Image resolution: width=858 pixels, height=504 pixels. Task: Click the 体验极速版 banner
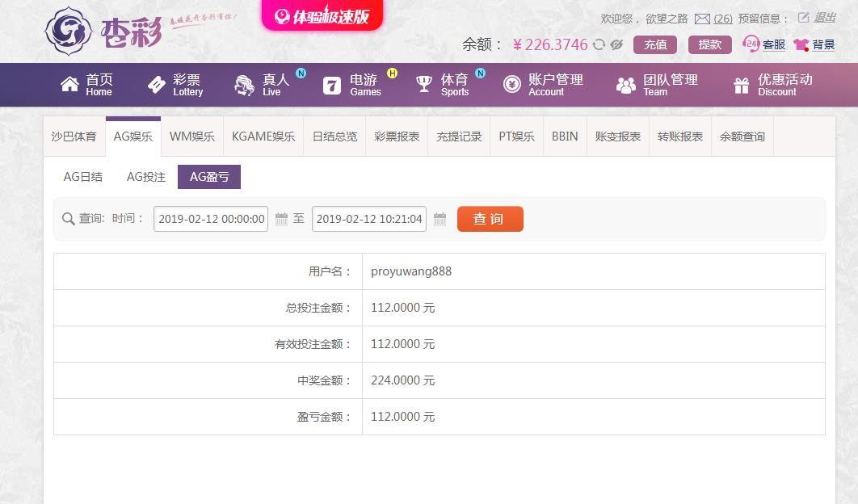click(x=322, y=15)
